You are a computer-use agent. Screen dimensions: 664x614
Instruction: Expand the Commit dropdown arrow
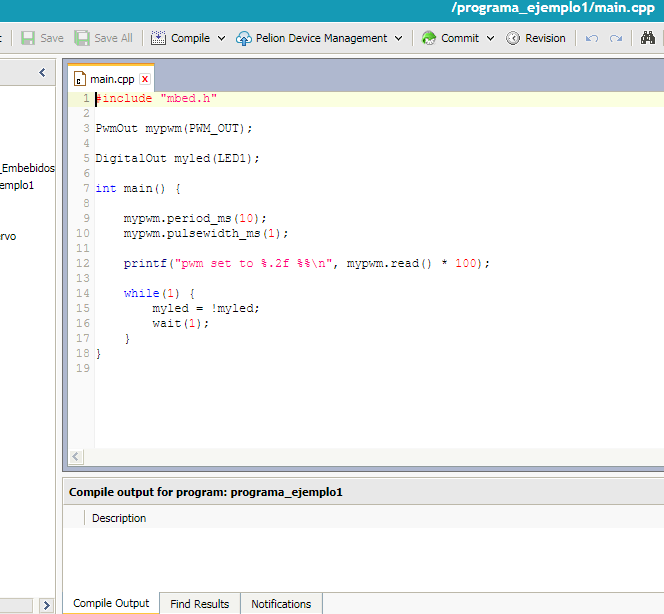(x=490, y=38)
